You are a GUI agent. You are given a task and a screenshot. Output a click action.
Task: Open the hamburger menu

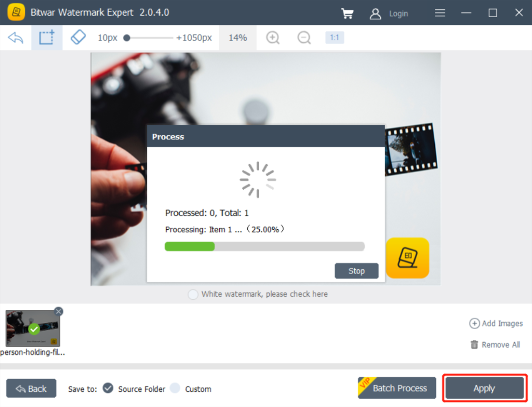coord(440,13)
